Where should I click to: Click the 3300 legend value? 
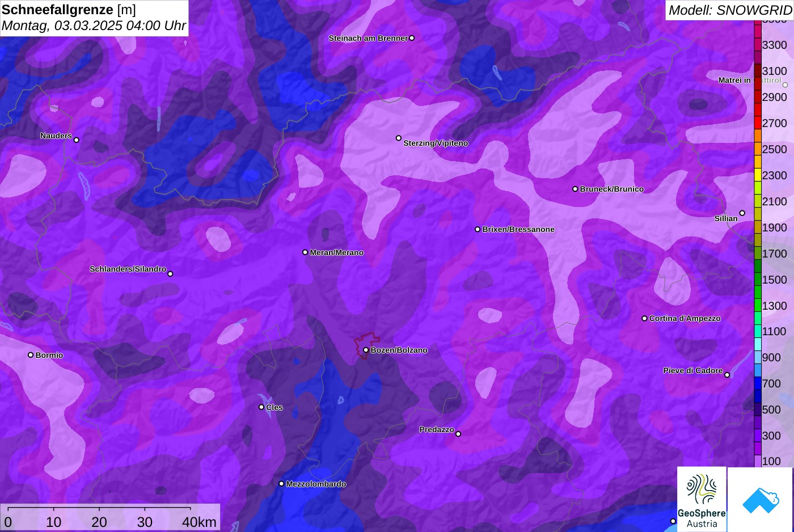(x=775, y=45)
